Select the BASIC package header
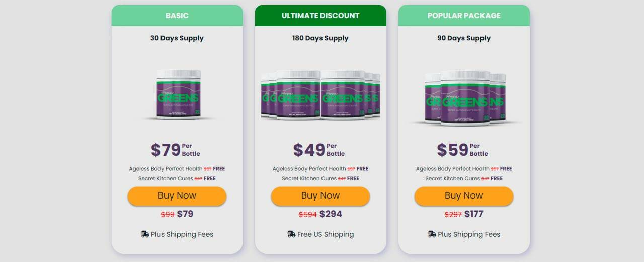The height and width of the screenshot is (262, 644). click(x=177, y=16)
